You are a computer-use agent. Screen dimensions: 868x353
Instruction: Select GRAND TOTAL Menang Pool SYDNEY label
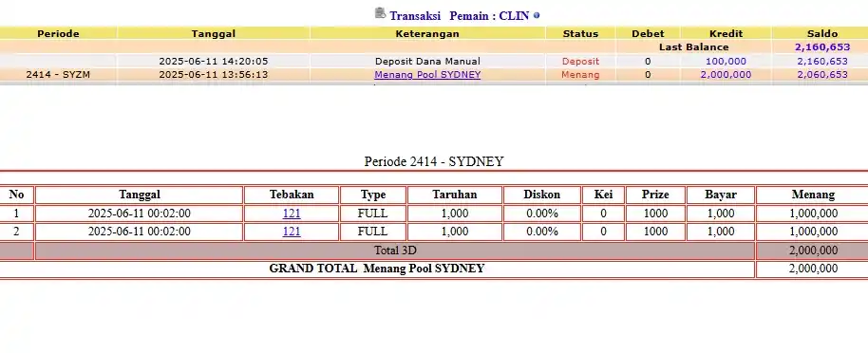coord(376,269)
